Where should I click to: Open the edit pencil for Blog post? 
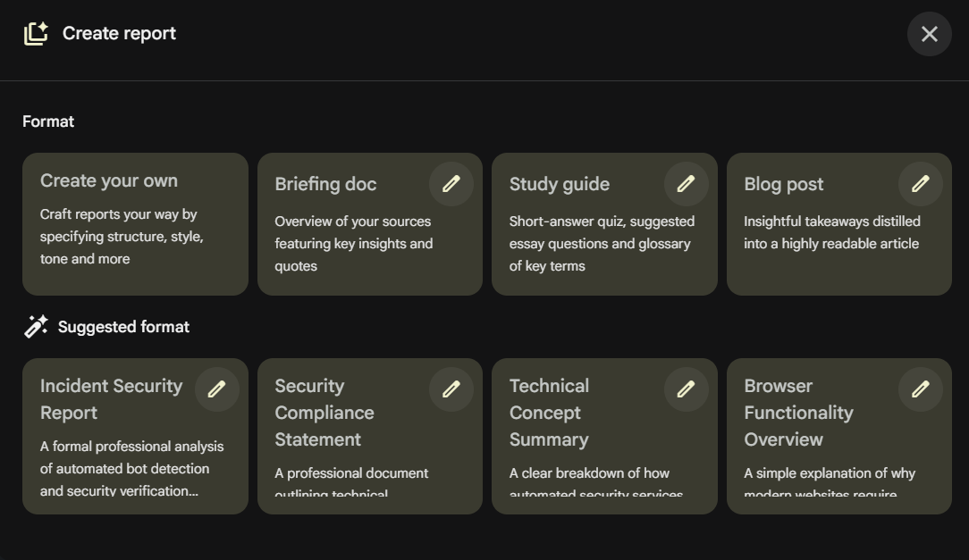(920, 184)
